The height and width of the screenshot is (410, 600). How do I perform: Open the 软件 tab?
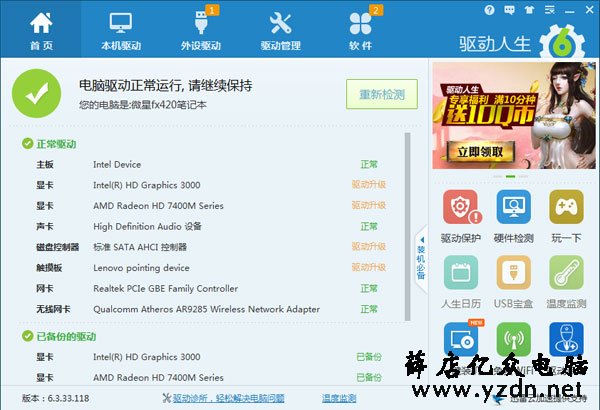(x=360, y=30)
